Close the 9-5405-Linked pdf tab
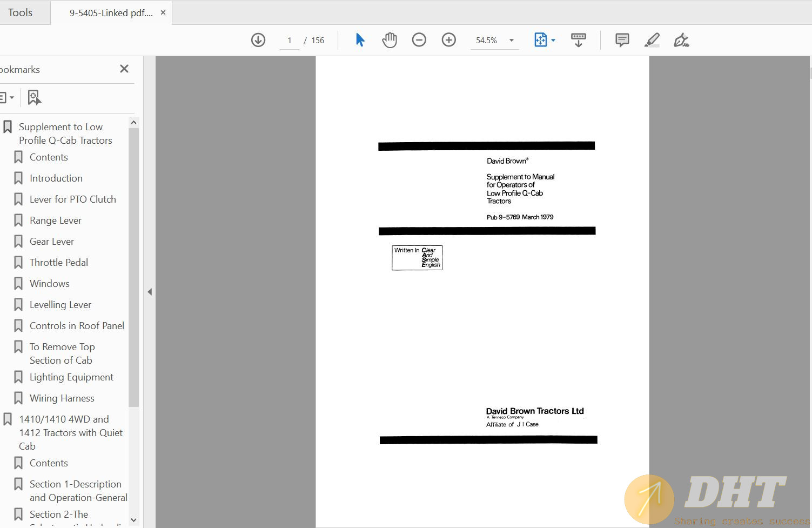The image size is (812, 528). click(x=163, y=12)
